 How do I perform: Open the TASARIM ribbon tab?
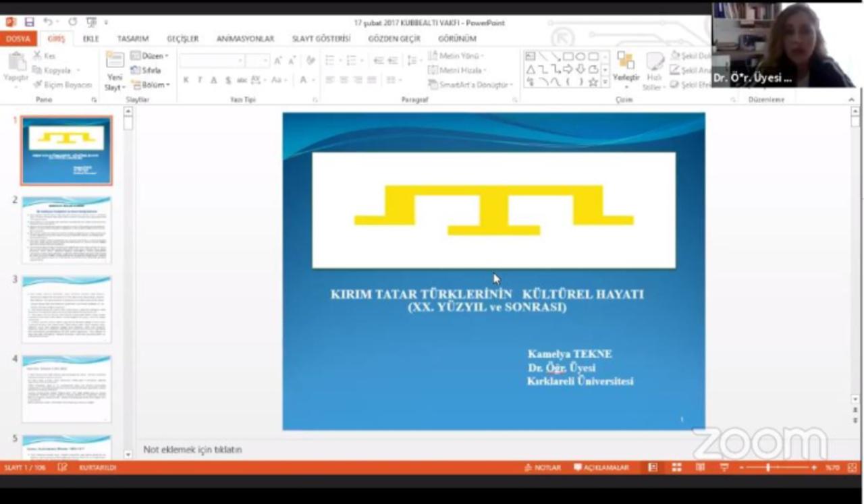tap(132, 38)
